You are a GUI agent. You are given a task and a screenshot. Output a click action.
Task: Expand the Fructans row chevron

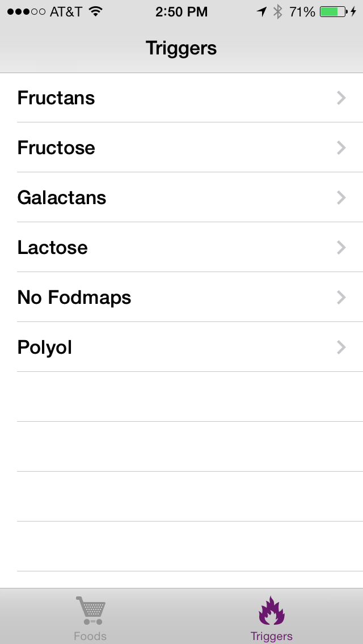click(341, 98)
